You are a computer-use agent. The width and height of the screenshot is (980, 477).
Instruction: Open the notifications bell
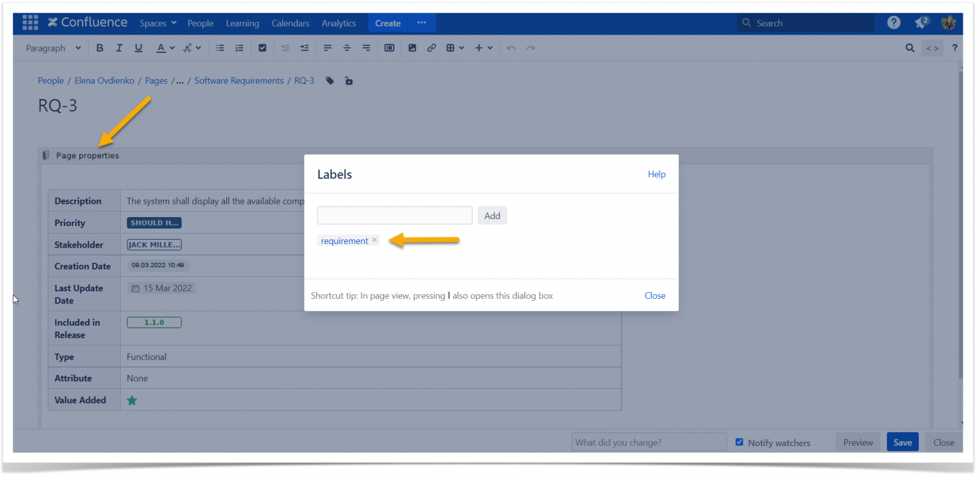pos(921,22)
